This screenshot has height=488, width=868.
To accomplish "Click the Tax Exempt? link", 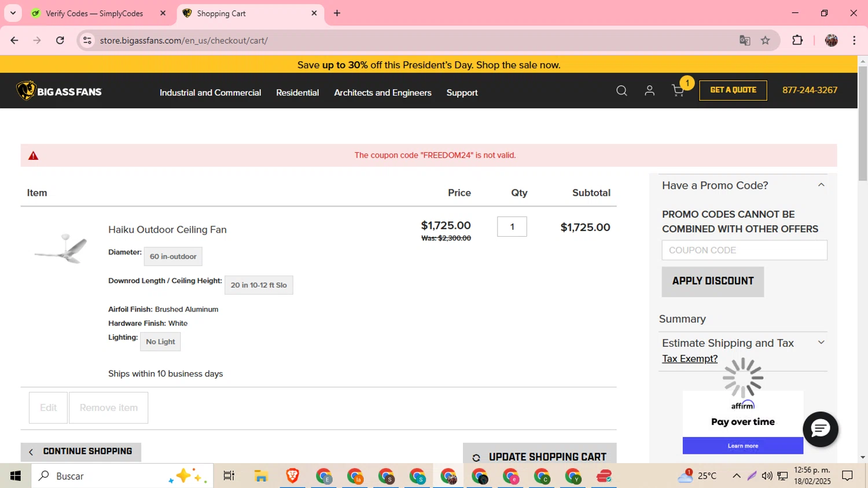I will click(x=690, y=359).
